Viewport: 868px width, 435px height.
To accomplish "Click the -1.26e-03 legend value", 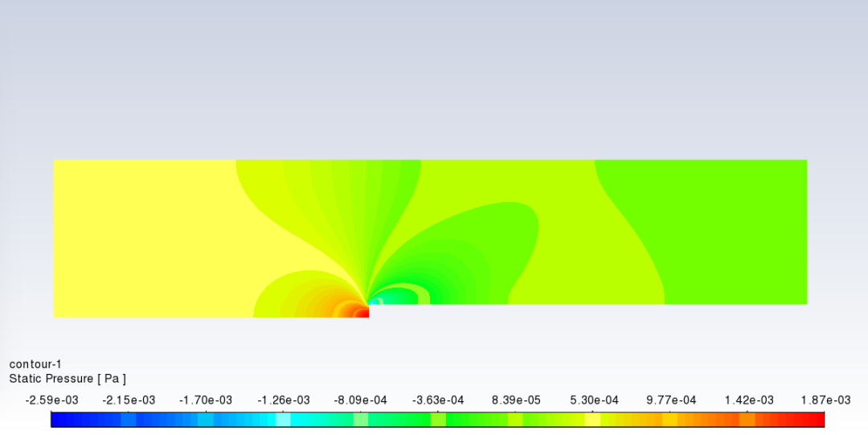I will 284,400.
